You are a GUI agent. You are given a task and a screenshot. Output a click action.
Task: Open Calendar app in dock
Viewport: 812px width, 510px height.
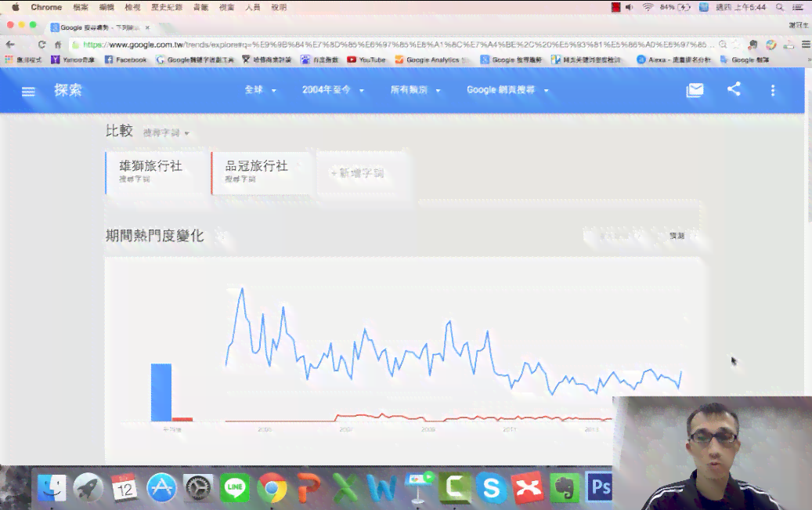[125, 488]
